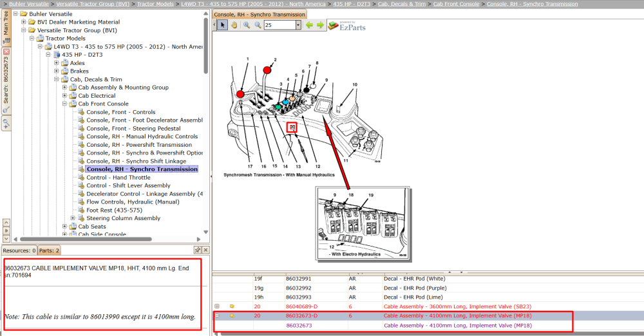Select search result 86032673 CABLE IMPLEMENT VALVE
Screen dimensions: 644x336
click(x=96, y=272)
